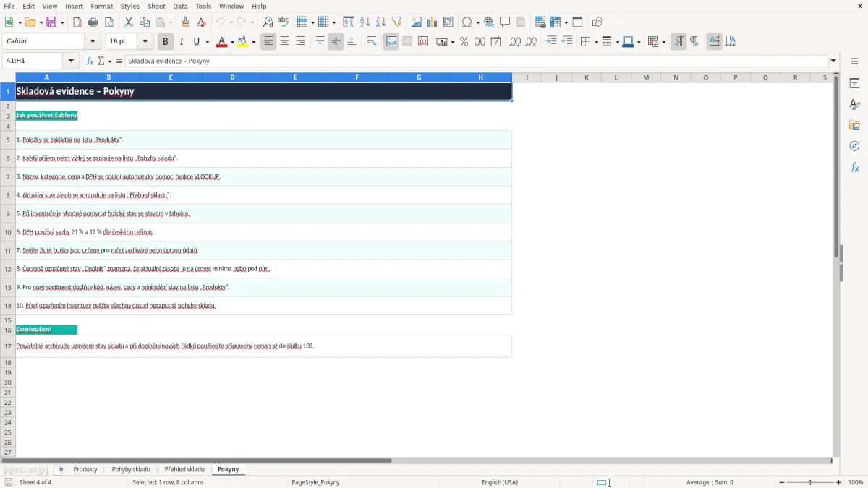Select row 10 header
Image resolution: width=868 pixels, height=488 pixels.
pos(8,232)
